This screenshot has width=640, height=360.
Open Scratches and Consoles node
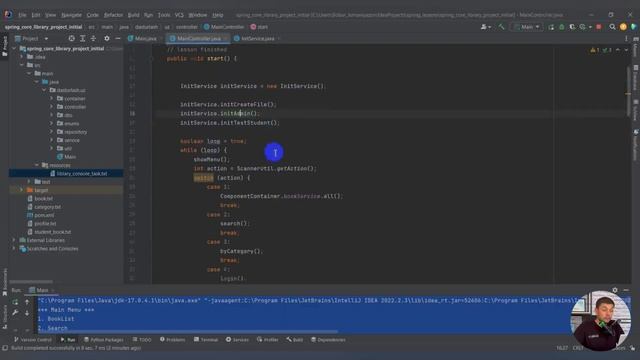point(49,249)
